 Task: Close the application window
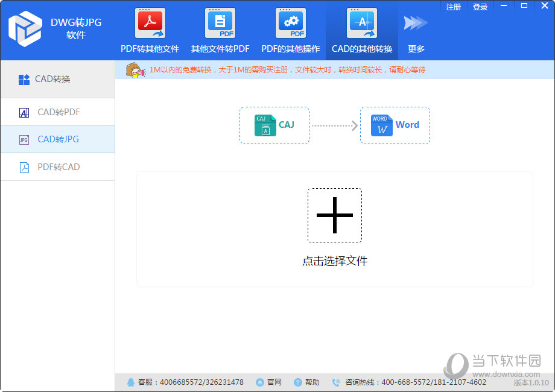pos(545,5)
